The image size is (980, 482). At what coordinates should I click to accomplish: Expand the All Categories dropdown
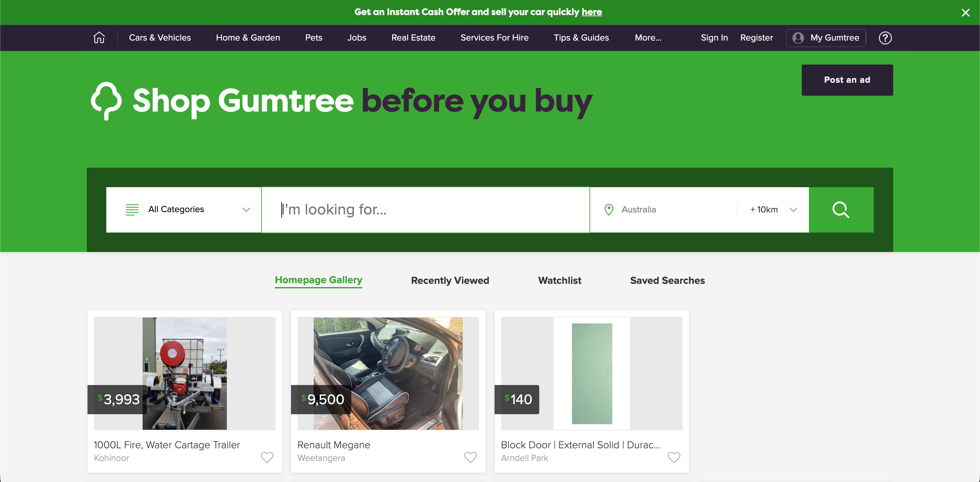point(184,210)
